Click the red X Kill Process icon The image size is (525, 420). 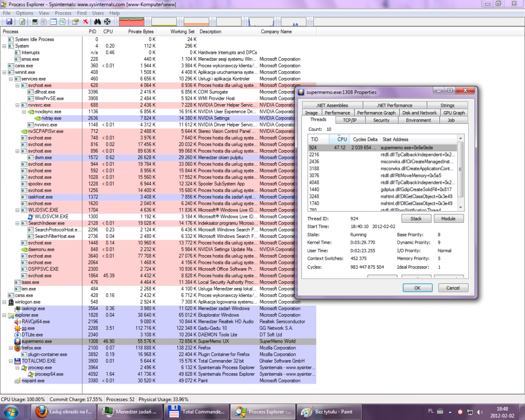86,21
